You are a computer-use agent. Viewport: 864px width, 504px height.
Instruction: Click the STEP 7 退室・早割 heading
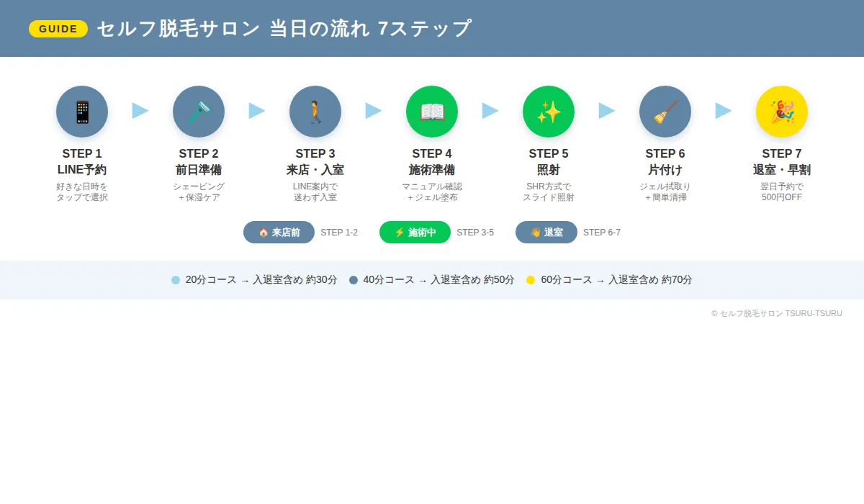point(782,162)
